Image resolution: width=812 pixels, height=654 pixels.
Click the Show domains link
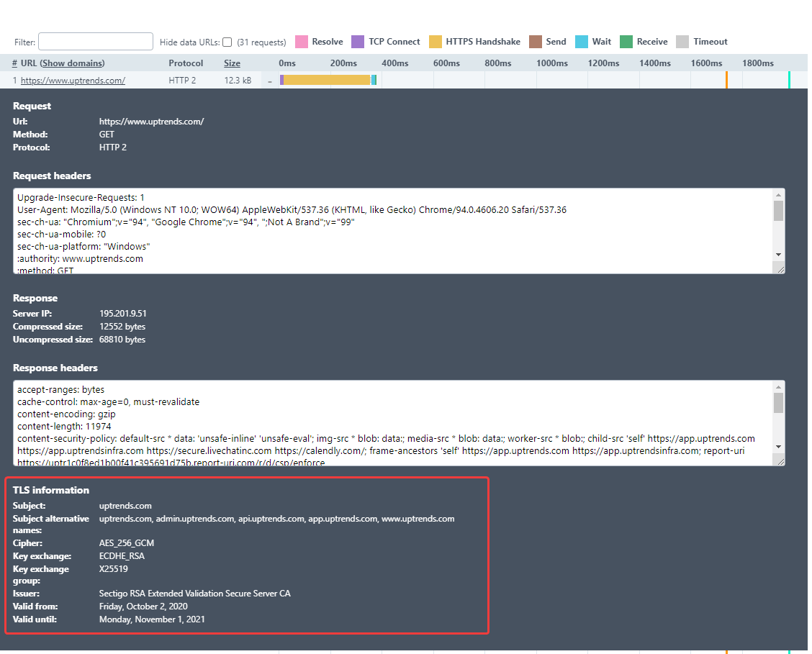(x=72, y=63)
